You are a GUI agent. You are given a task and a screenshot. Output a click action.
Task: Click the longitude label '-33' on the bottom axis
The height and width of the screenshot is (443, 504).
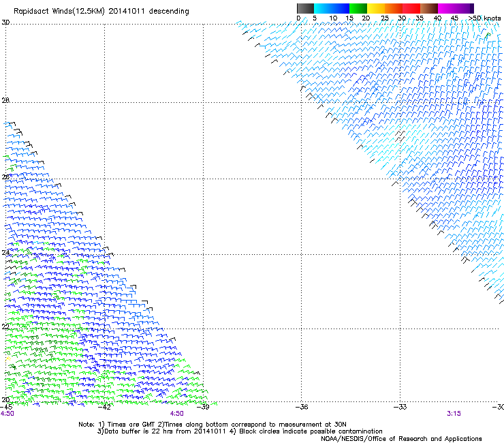[400, 407]
